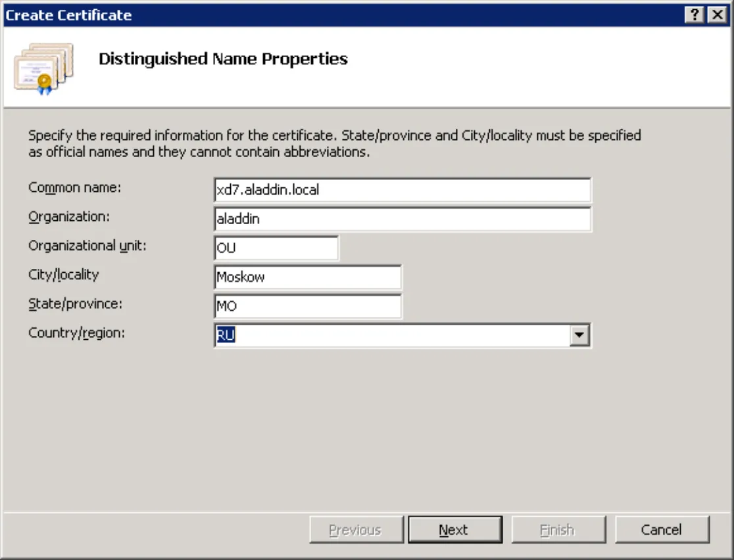Click the disabled Previous button
This screenshot has height=560, width=734.
(x=356, y=530)
